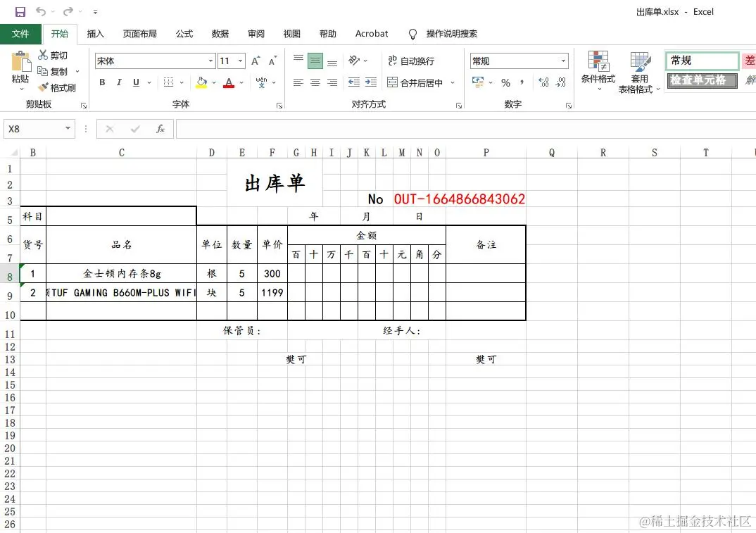Open the Copy (复制) dropdown arrow
This screenshot has height=533, width=756.
click(77, 71)
